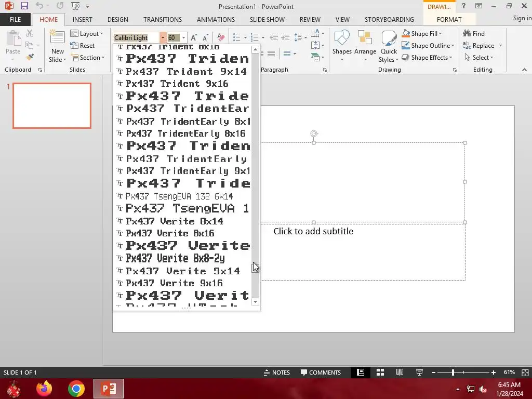The image size is (532, 399).
Task: Open the Align Text dropdown
Action: [x=317, y=45]
